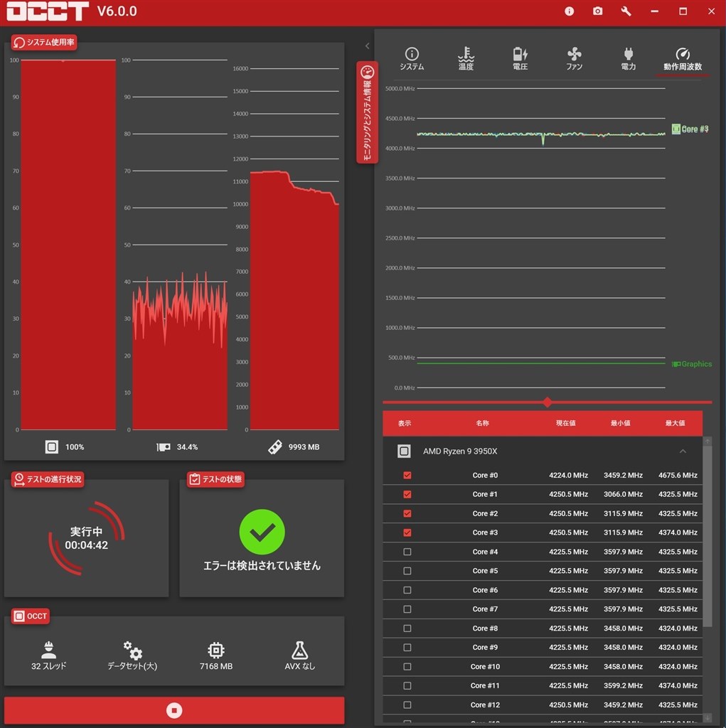The height and width of the screenshot is (728, 726).
Task: Click the GPU usage icon next to 34.4%
Action: 163,446
